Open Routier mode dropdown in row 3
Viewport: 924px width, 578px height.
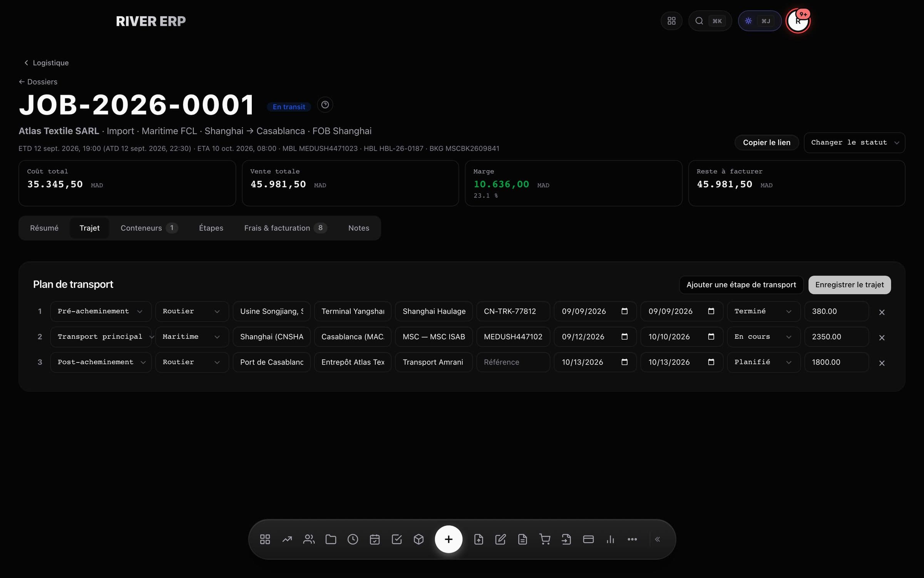tap(192, 362)
